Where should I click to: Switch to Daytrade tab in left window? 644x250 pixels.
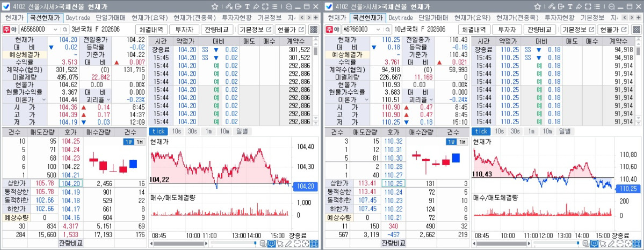(78, 18)
